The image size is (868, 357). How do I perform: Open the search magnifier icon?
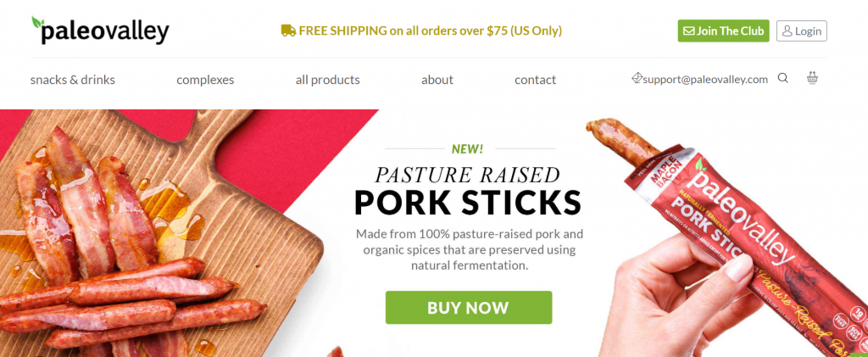click(782, 78)
